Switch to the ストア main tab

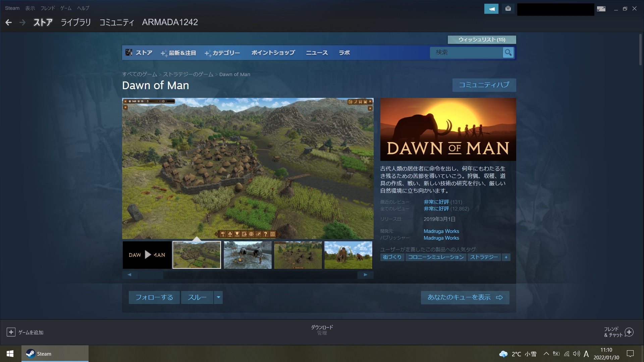click(x=43, y=22)
